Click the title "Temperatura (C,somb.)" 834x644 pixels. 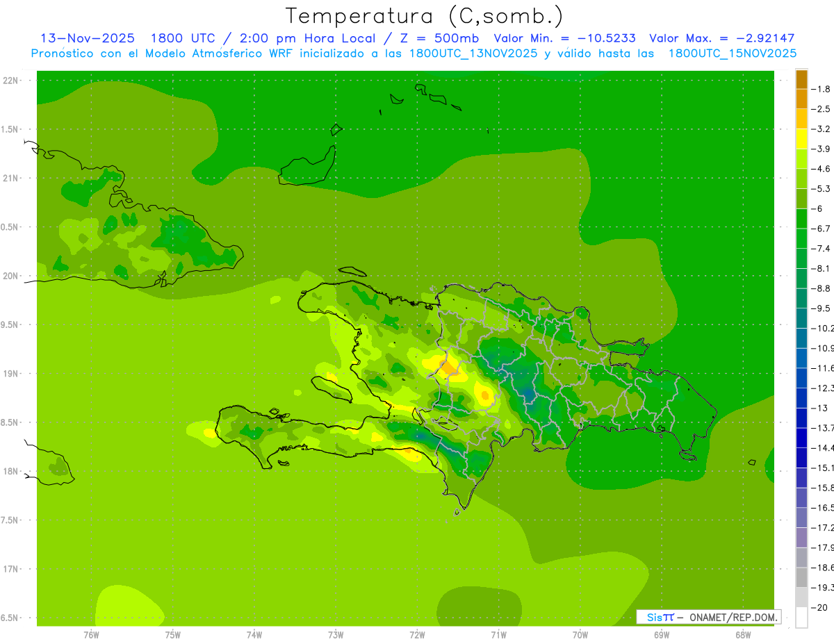pos(425,16)
